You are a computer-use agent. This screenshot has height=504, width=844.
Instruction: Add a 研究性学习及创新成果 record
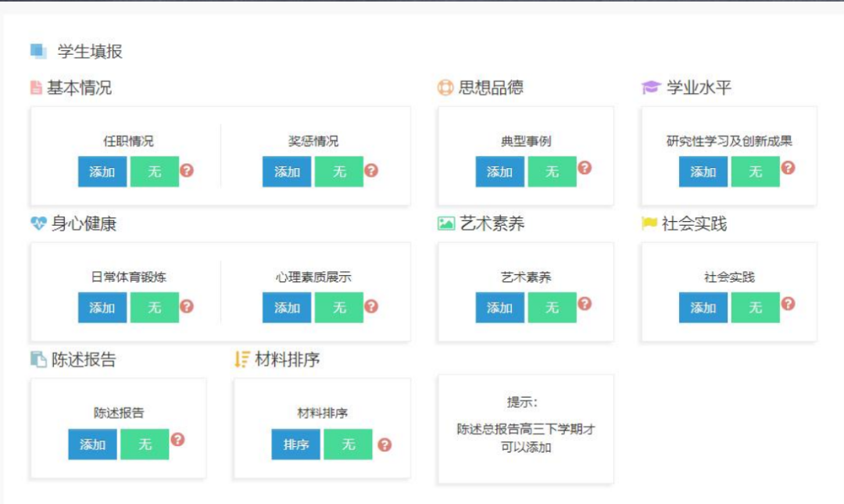click(x=703, y=172)
